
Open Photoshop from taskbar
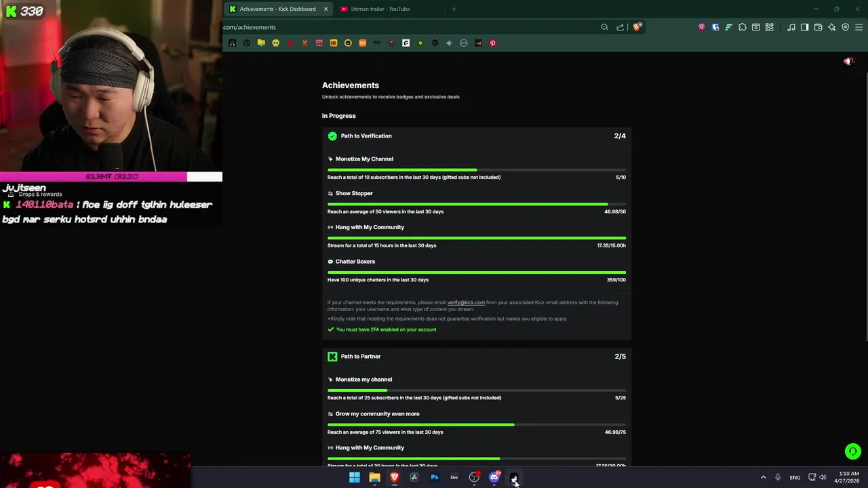434,477
